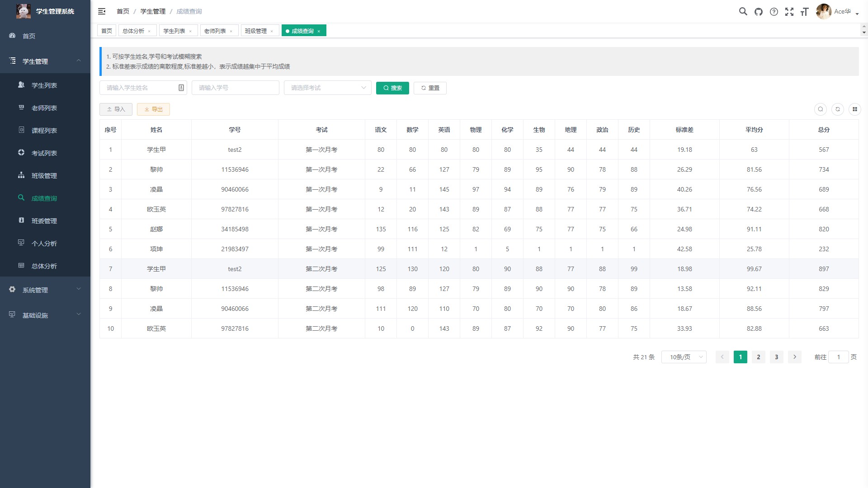Image resolution: width=868 pixels, height=488 pixels.
Task: Click icon inside student name input
Action: [181, 88]
